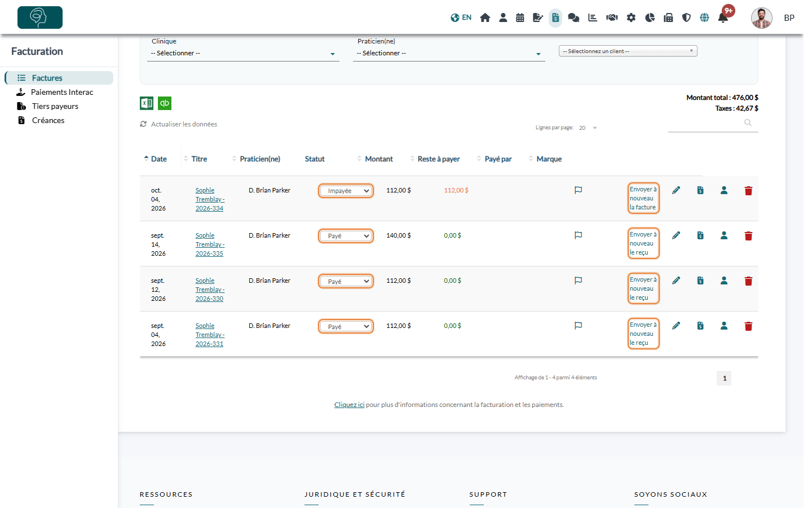The height and width of the screenshot is (508, 812).
Task: Switch language to EN
Action: [x=461, y=17]
